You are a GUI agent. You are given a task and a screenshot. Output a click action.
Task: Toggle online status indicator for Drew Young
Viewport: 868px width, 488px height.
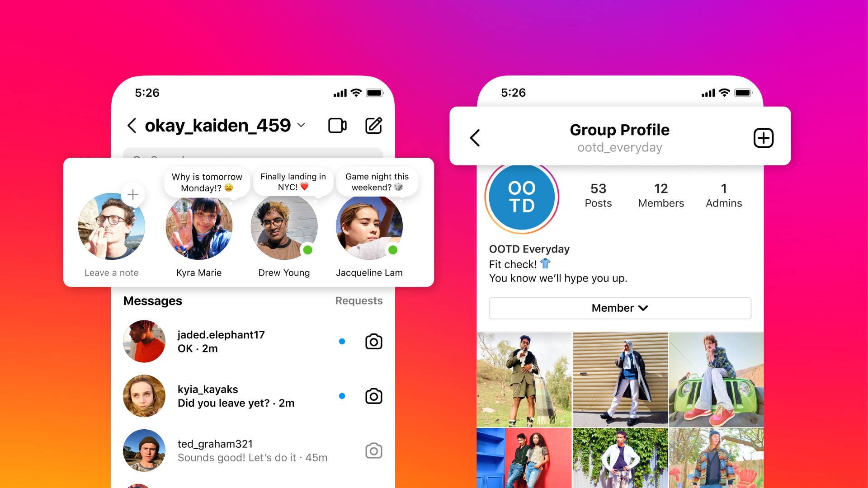pos(308,252)
